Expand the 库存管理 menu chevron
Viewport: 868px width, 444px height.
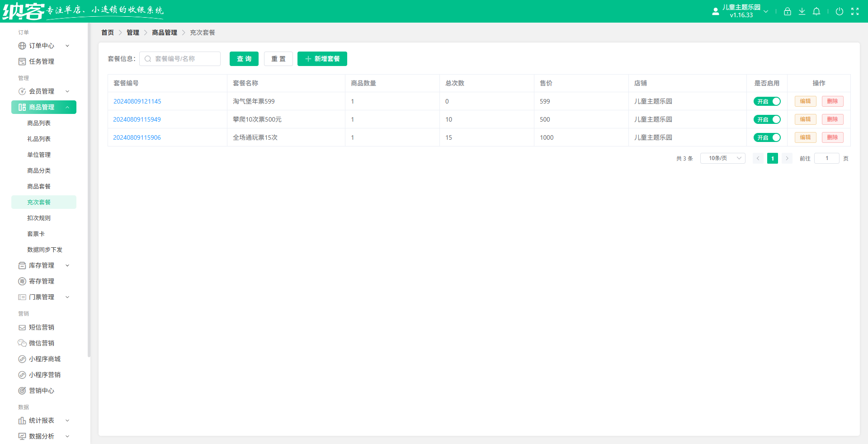click(x=67, y=265)
